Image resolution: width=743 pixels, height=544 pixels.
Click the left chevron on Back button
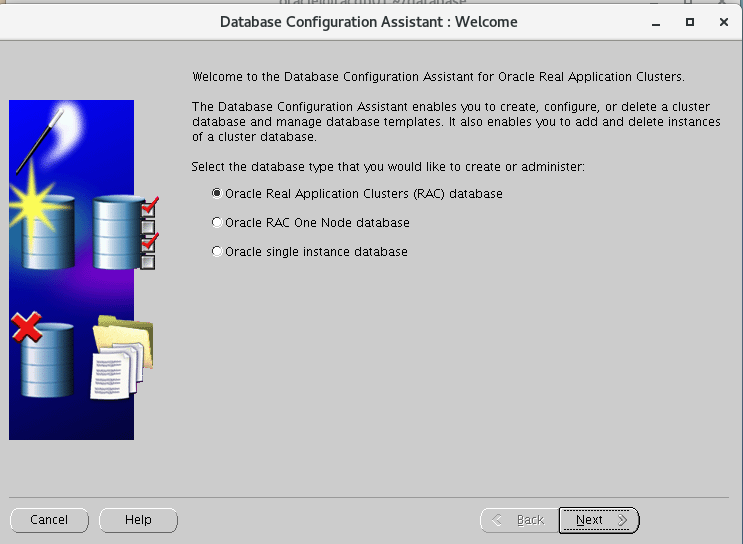point(497,520)
